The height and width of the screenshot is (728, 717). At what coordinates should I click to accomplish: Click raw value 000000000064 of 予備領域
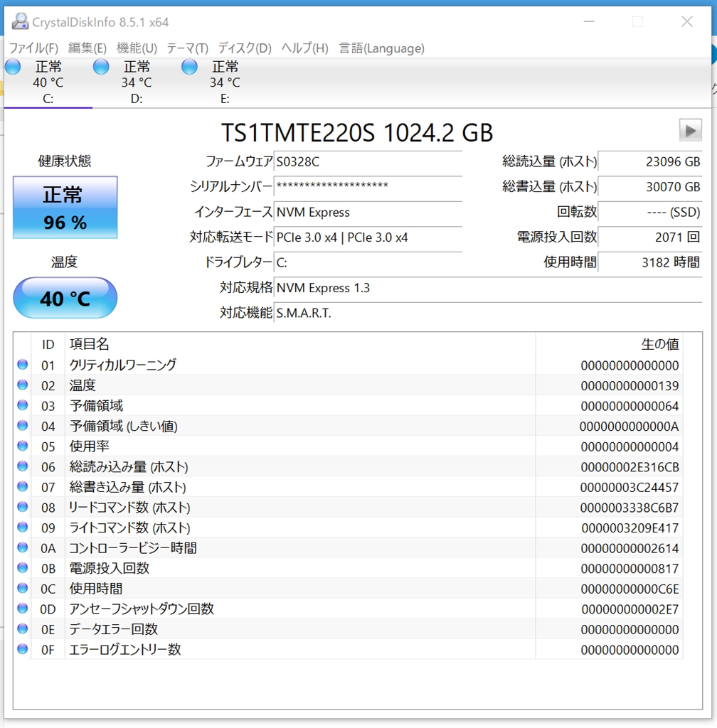pos(630,406)
